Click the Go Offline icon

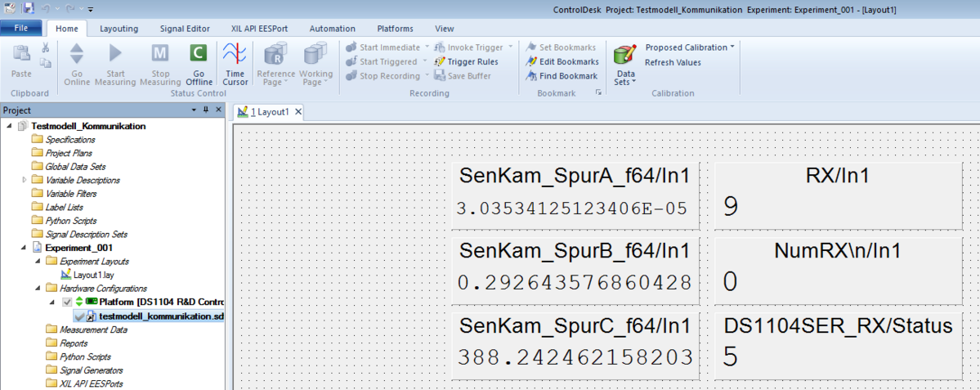(x=198, y=55)
